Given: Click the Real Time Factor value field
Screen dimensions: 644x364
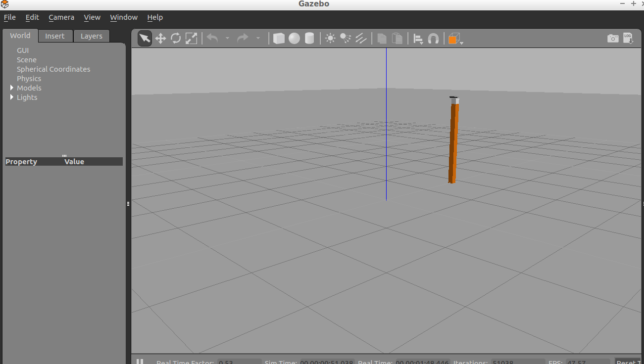Looking at the screenshot, I should coord(240,362).
